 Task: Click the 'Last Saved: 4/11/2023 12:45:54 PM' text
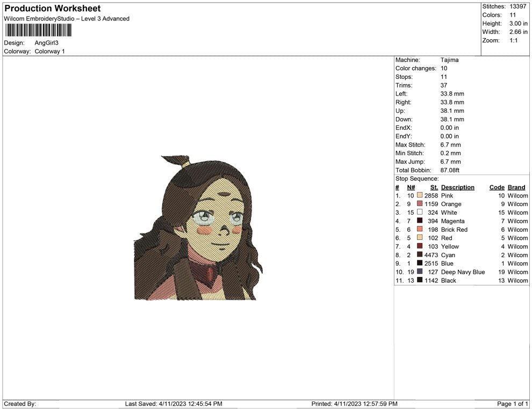[x=174, y=404]
